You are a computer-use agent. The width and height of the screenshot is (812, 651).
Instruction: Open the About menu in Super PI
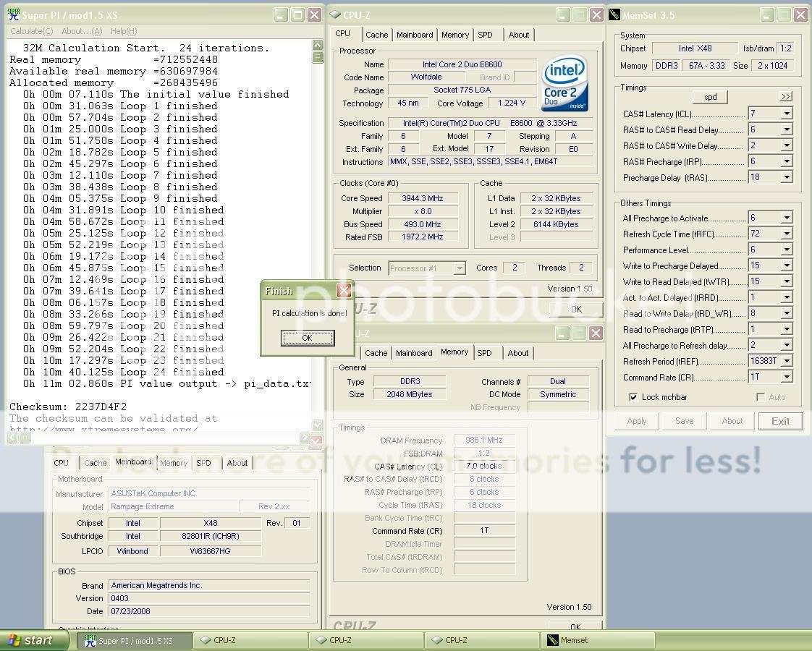coord(82,31)
